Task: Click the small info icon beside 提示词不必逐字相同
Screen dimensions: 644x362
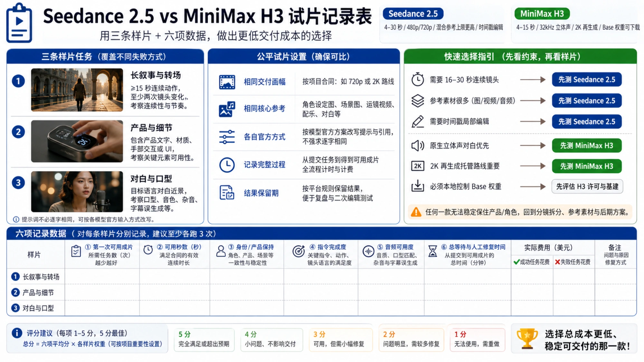Action: pyautogui.click(x=16, y=219)
